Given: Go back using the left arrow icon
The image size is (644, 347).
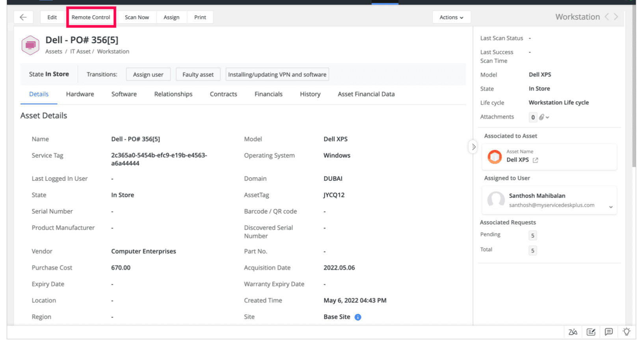Looking at the screenshot, I should click(x=23, y=17).
